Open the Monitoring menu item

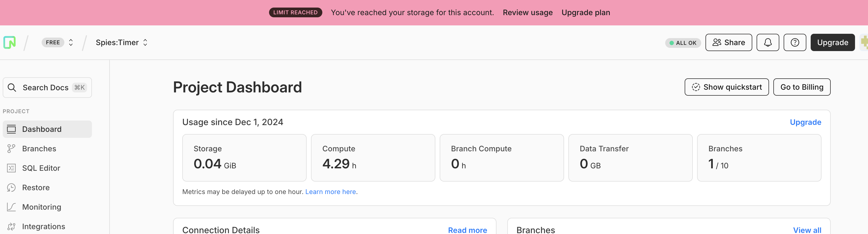pyautogui.click(x=42, y=207)
